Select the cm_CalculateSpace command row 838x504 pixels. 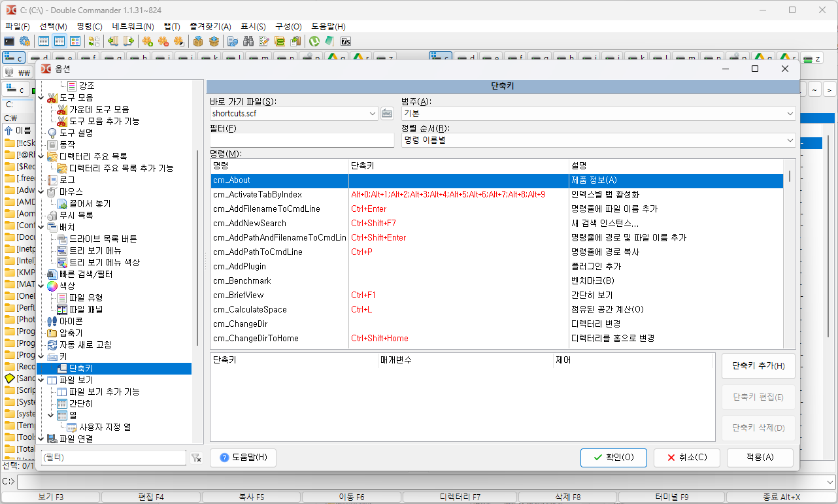coord(497,309)
